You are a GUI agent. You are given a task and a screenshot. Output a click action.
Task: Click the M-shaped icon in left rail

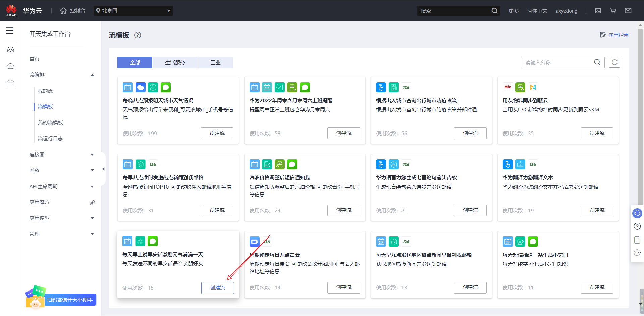pyautogui.click(x=11, y=50)
